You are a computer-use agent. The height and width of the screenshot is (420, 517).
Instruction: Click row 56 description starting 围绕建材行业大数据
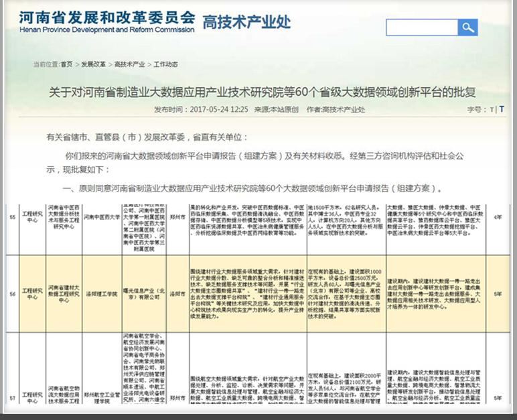tap(248, 294)
